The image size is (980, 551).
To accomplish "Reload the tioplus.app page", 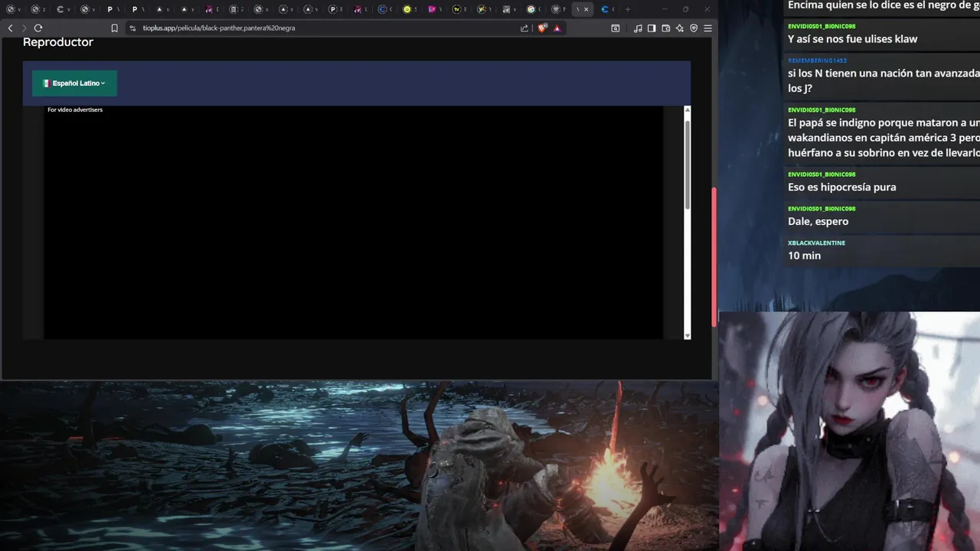I will click(x=38, y=28).
